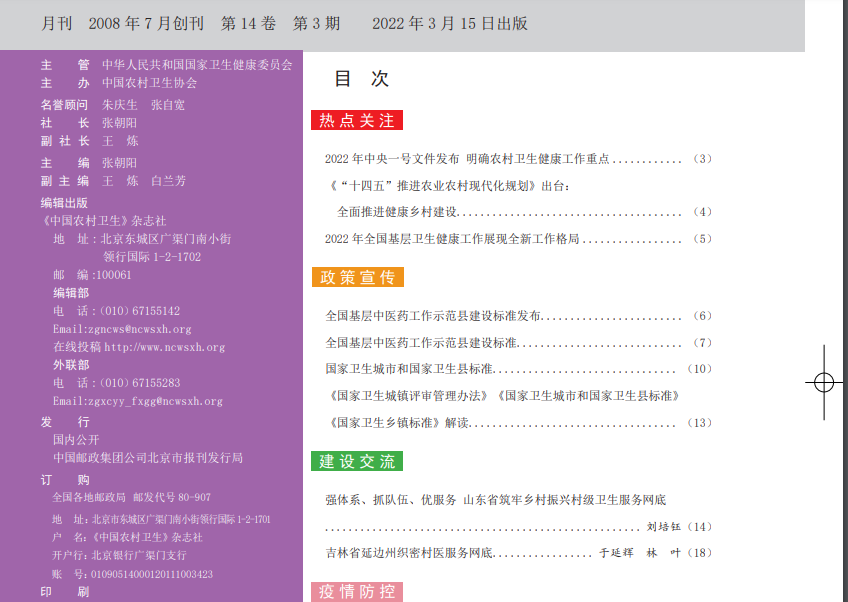Screen dimensions: 848x602
Task: Select the 目次 heading
Action: pyautogui.click(x=361, y=78)
